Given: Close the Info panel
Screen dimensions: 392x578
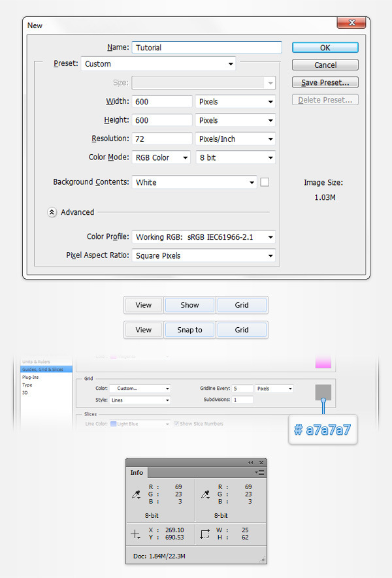Looking at the screenshot, I should (261, 462).
